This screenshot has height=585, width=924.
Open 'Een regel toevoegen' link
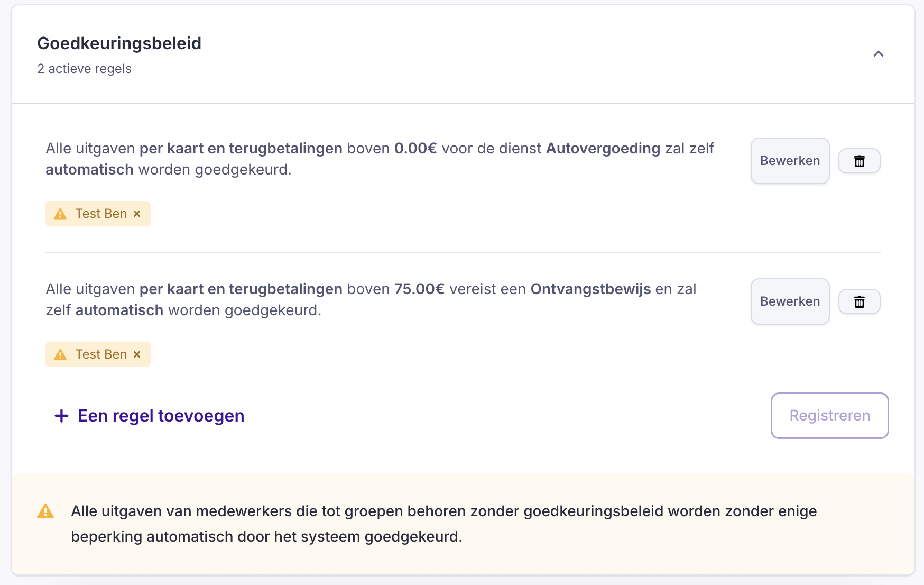[x=161, y=416]
